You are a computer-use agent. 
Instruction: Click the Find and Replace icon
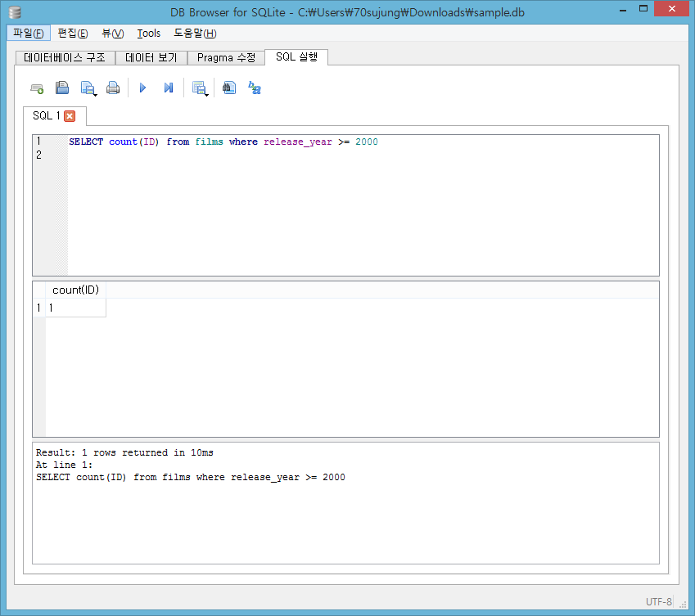(255, 88)
